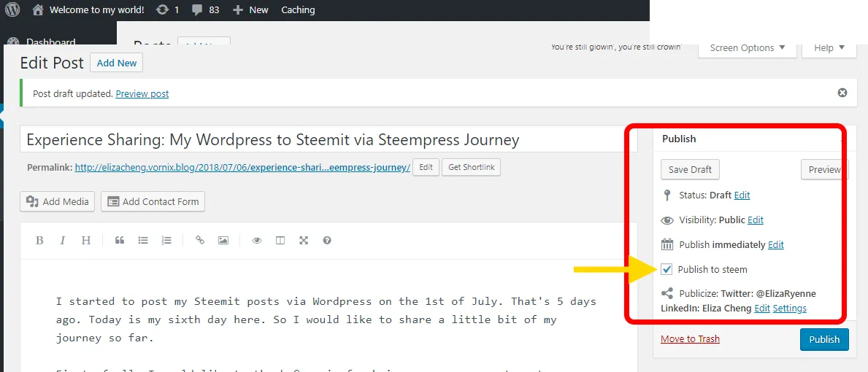Apply heading with H icon
The width and height of the screenshot is (868, 372).
[86, 241]
